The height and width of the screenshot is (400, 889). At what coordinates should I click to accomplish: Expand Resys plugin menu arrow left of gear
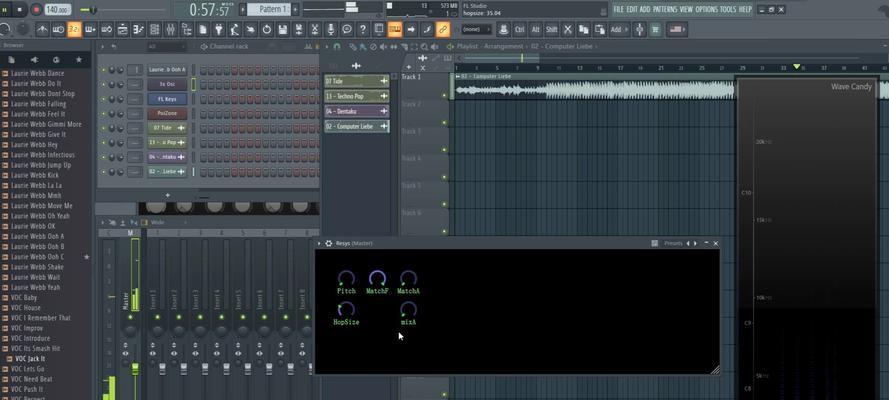click(319, 243)
